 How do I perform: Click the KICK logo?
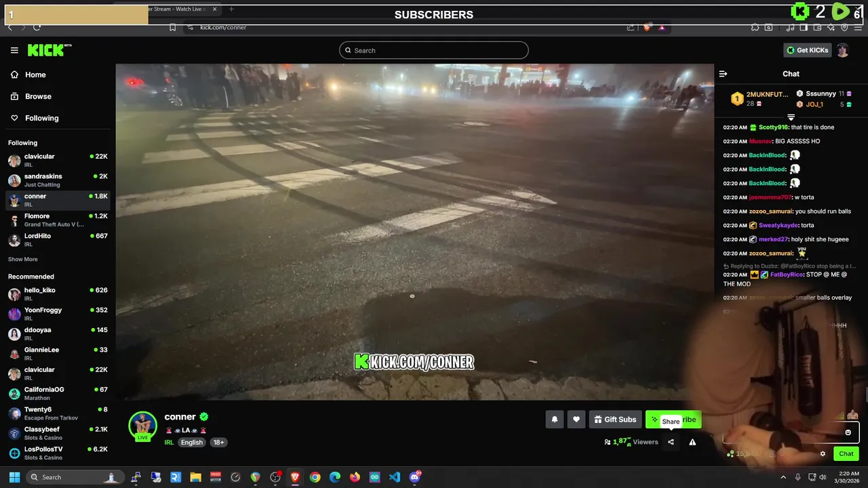[x=49, y=50]
